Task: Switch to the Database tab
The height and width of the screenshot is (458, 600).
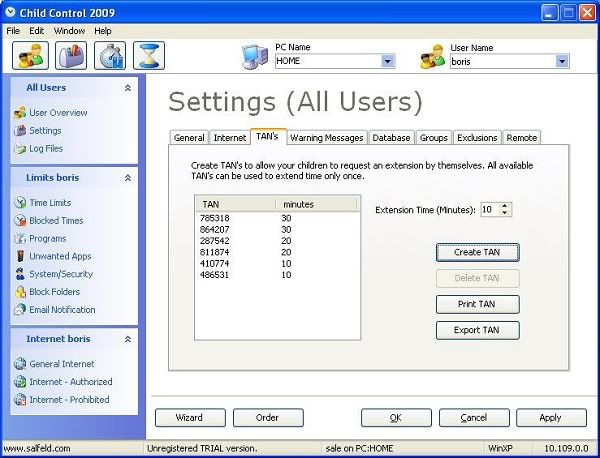Action: coord(391,138)
